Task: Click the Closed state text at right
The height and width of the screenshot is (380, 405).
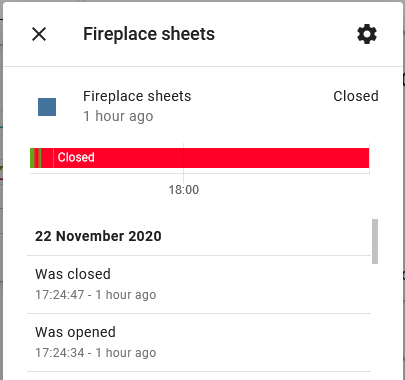Action: point(356,96)
